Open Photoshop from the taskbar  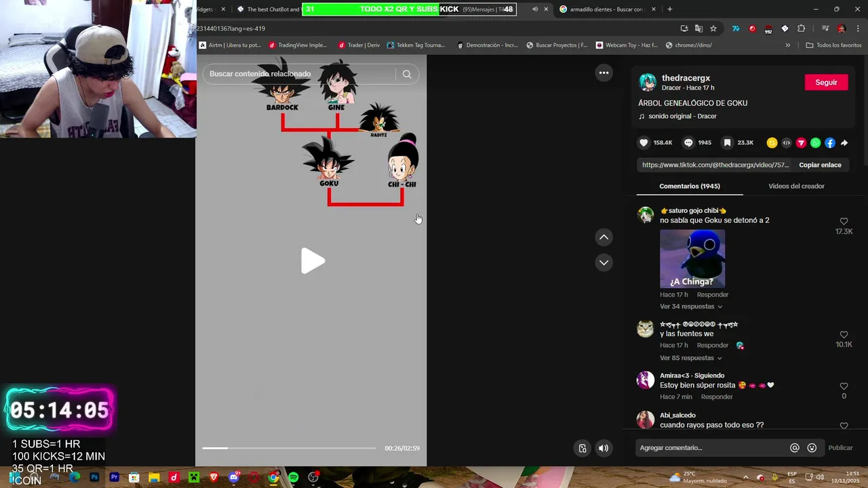pos(94,478)
